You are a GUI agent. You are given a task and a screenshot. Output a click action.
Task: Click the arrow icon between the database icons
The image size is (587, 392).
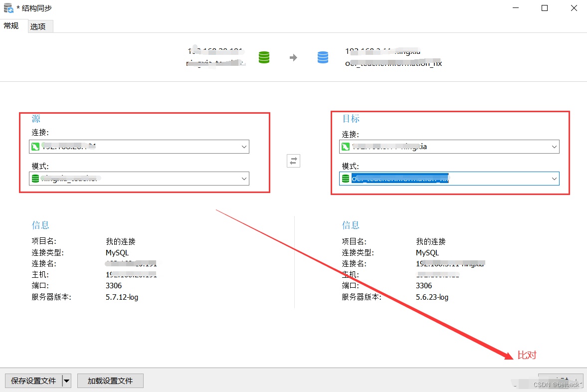[x=293, y=58]
